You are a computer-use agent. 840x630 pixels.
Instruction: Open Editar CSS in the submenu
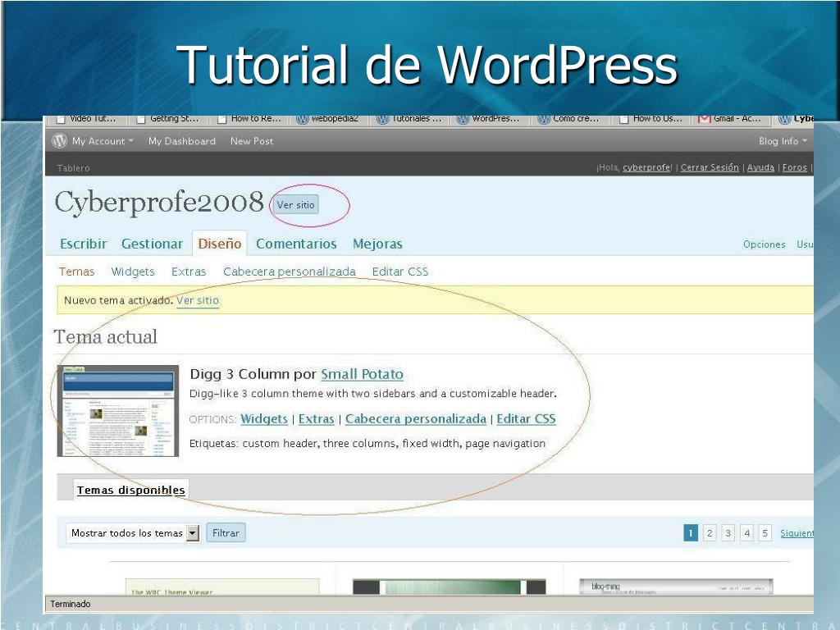tap(400, 272)
